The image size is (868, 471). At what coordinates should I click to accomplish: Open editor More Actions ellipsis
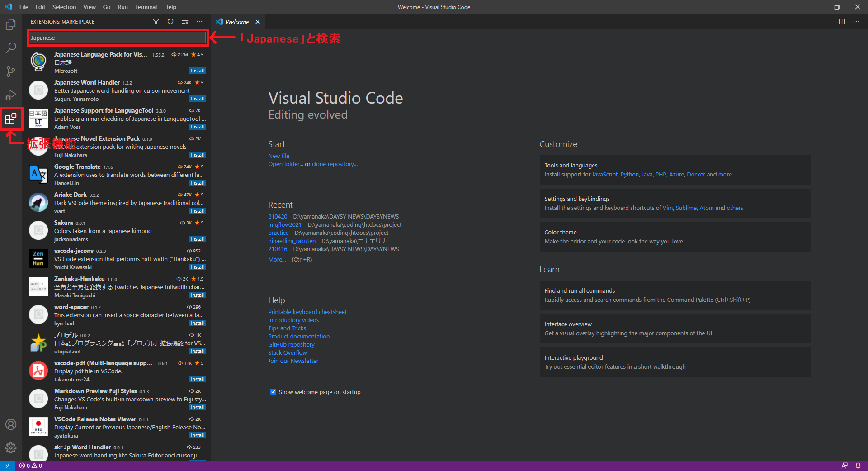[856, 21]
